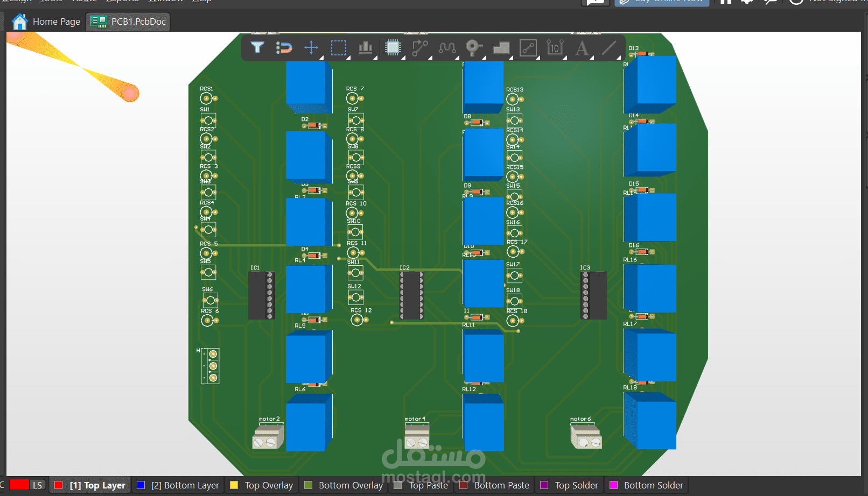Select the SW6 switch footprint
Image resolution: width=868 pixels, height=496 pixels.
[x=210, y=300]
